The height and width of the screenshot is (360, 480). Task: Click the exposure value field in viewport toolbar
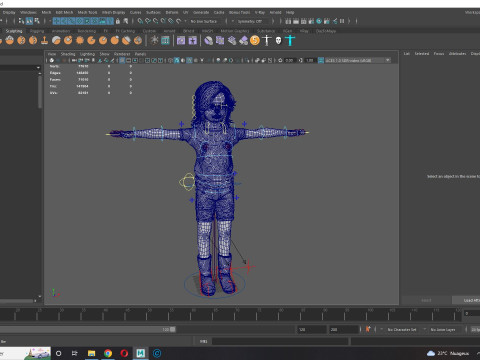289,60
